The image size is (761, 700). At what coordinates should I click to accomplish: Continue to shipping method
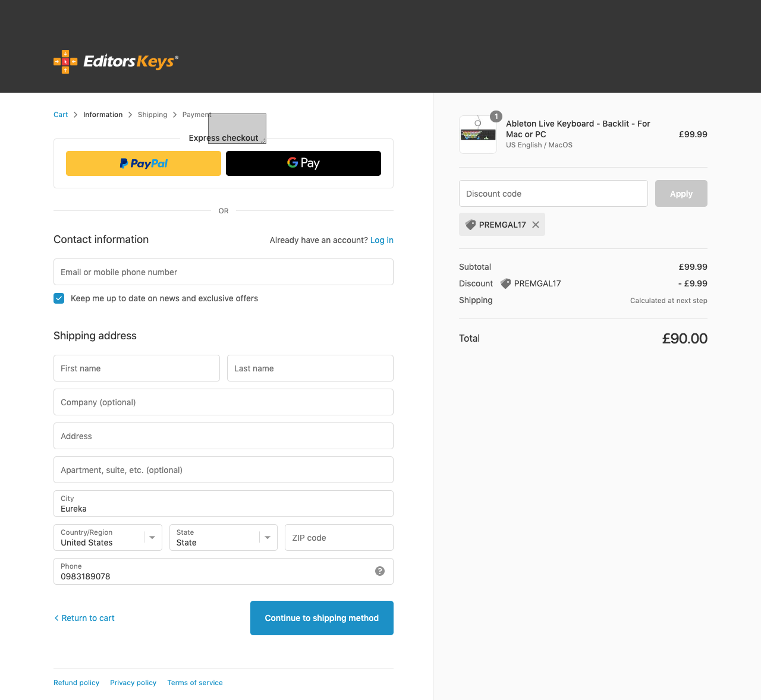coord(322,618)
